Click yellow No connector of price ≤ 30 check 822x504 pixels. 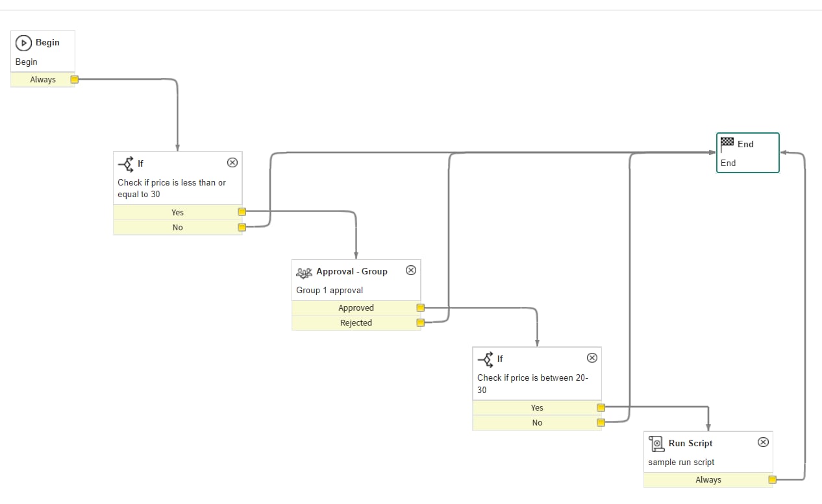(x=242, y=227)
